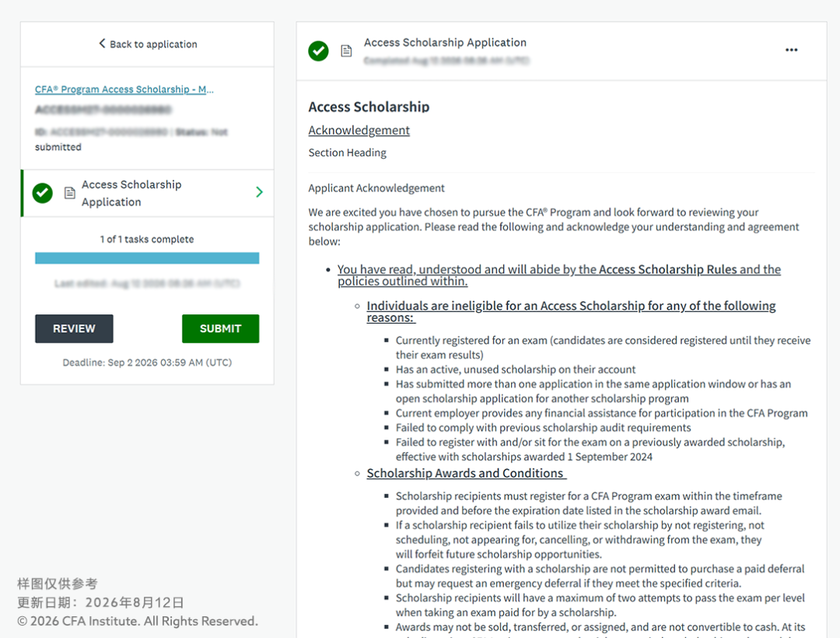
Task: Select Access Scholarship Application sidebar task
Action: 147,194
